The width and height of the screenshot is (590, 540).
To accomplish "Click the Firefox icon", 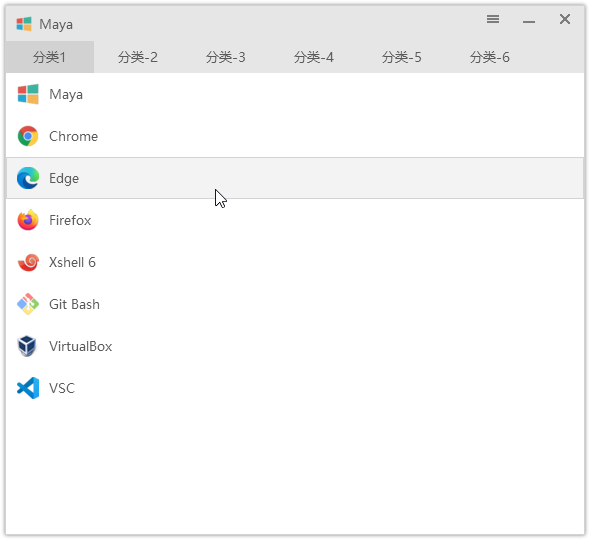I will coord(28,220).
